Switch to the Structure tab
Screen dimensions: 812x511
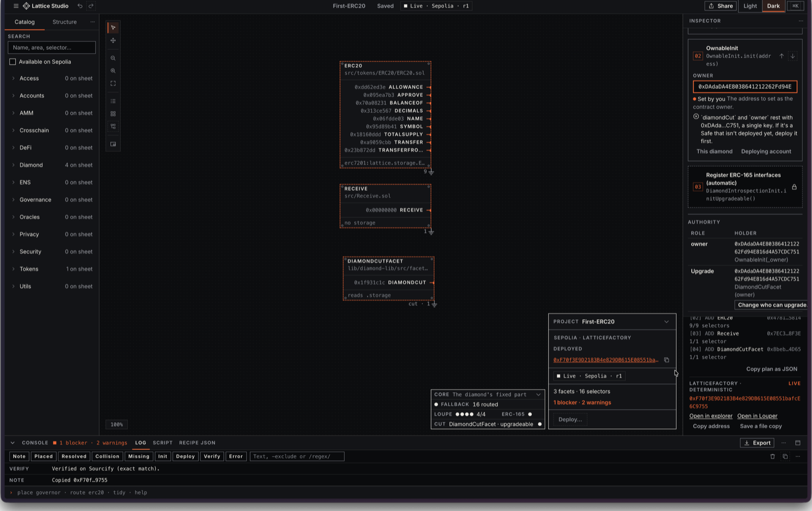coord(64,22)
